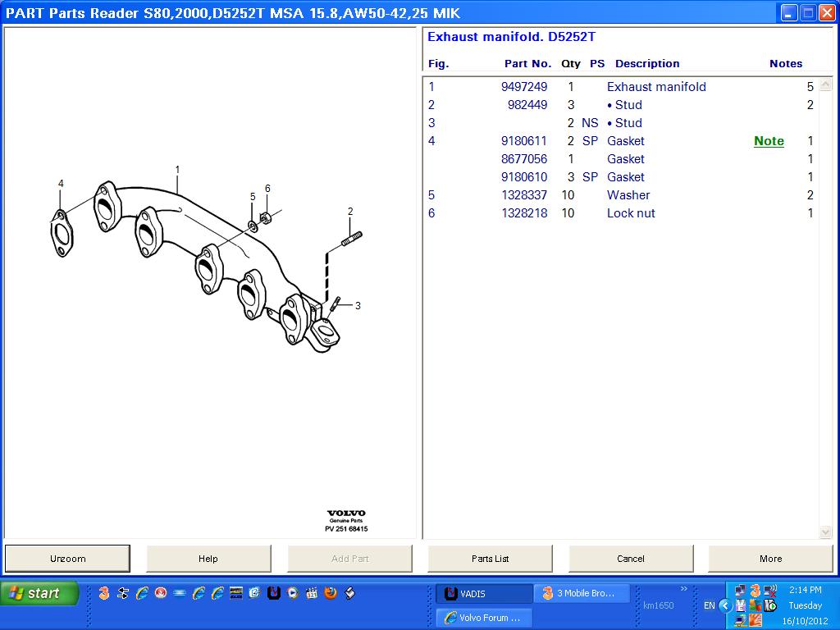Click the muted audio icon in the system tray
The width and height of the screenshot is (840, 630).
769,589
